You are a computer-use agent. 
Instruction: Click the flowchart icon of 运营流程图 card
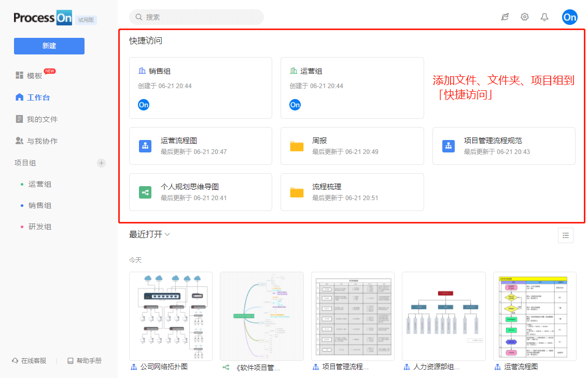click(145, 146)
